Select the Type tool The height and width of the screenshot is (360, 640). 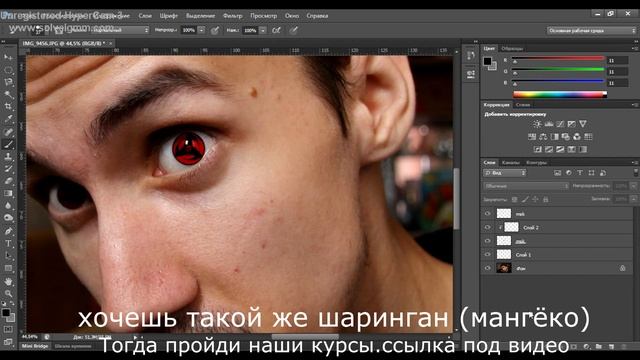point(8,243)
